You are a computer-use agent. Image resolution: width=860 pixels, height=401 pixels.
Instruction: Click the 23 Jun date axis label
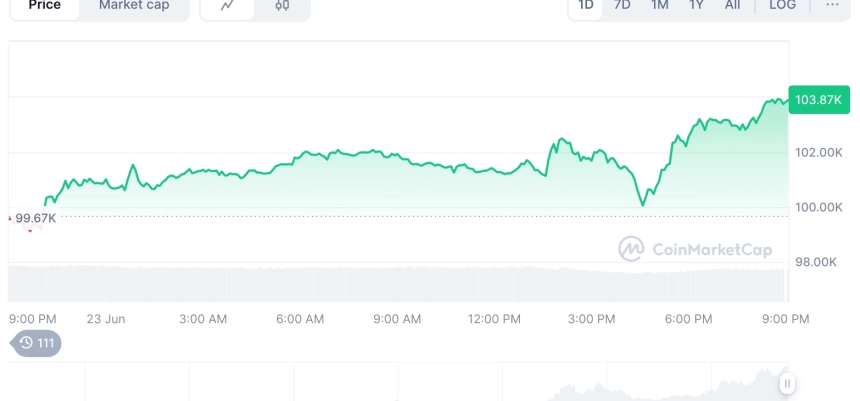coord(106,319)
